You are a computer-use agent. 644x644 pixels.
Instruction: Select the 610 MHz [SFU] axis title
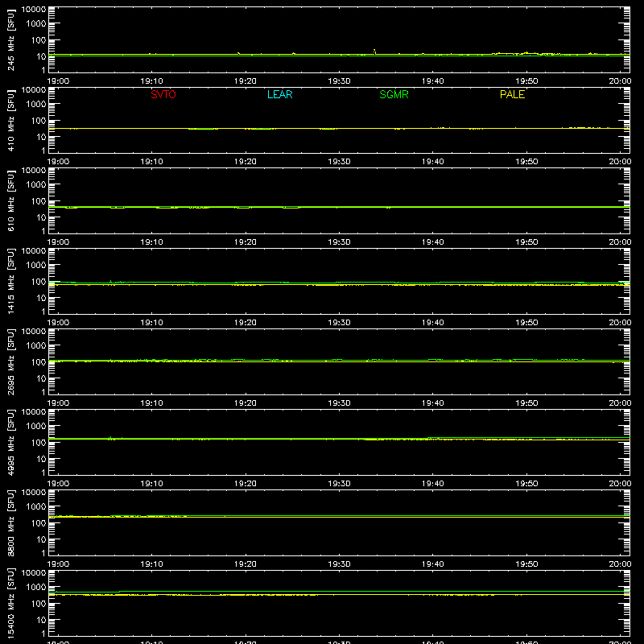[x=11, y=201]
